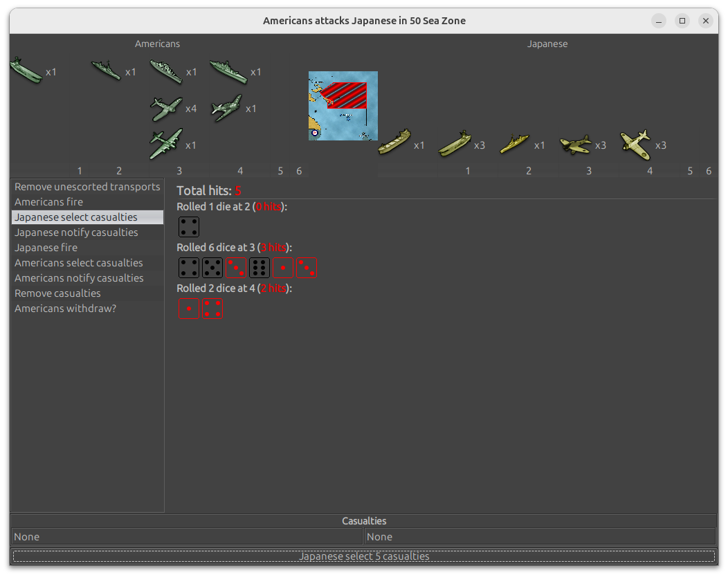728x577 pixels.
Task: Click the sea zone map thumbnail
Action: (343, 105)
